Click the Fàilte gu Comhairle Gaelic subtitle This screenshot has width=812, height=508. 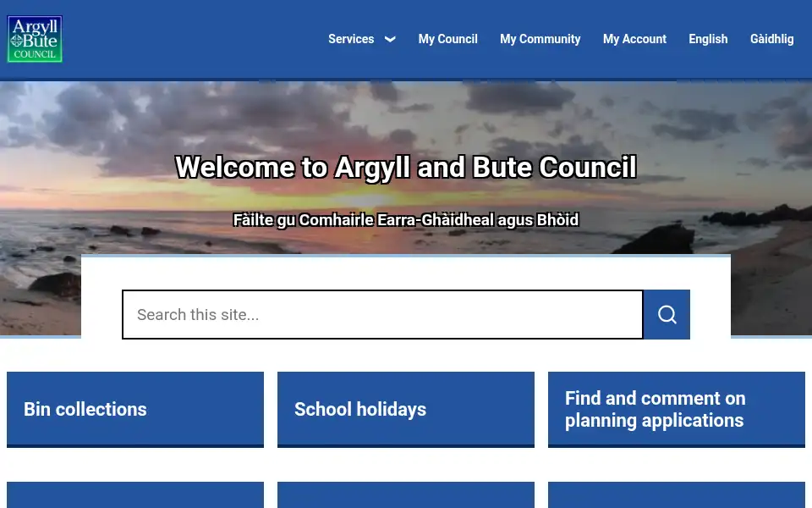pyautogui.click(x=406, y=220)
